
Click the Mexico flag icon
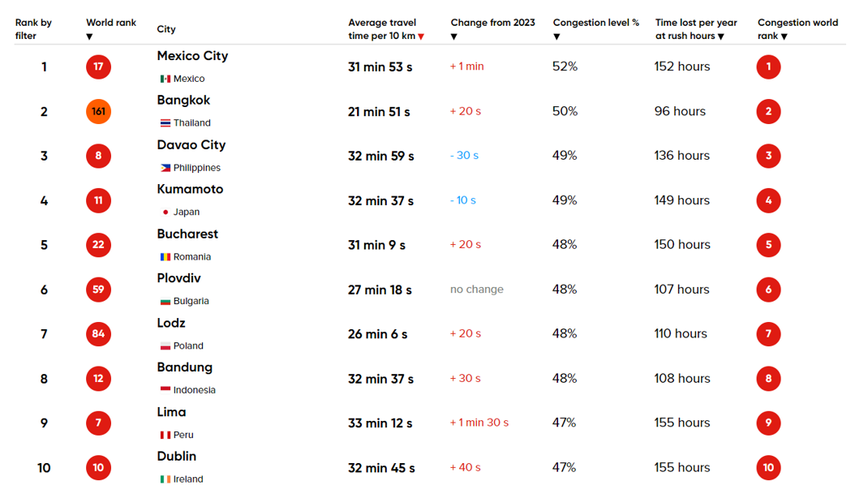165,79
